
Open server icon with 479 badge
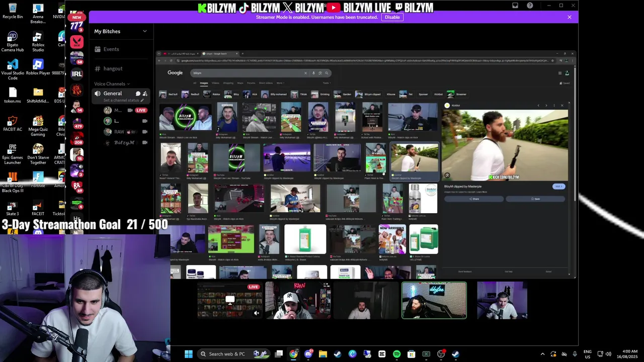click(76, 122)
